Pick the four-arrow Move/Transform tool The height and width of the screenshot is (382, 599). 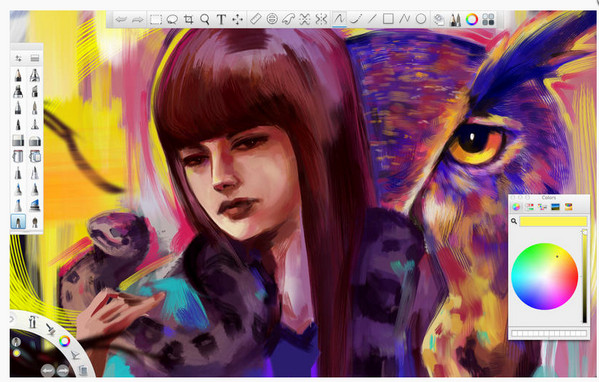237,19
